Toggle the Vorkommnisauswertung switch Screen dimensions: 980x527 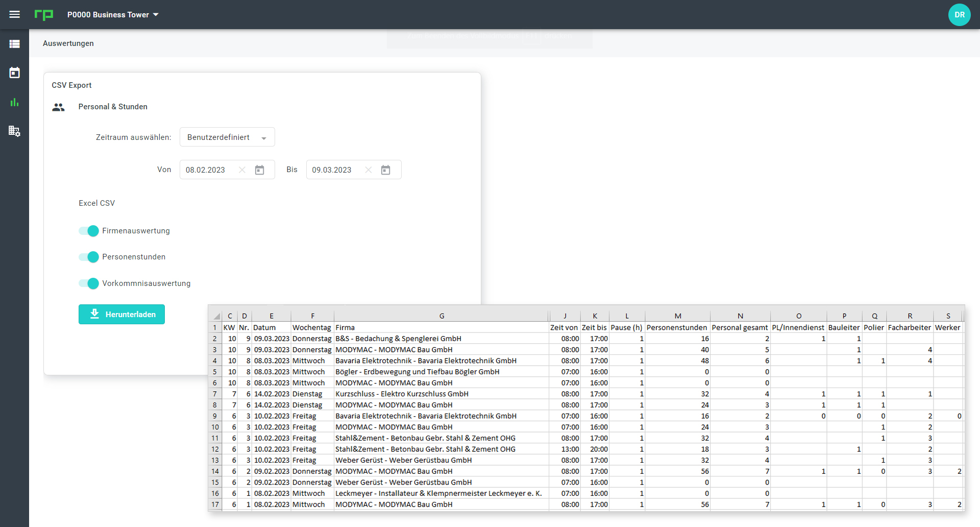point(89,283)
